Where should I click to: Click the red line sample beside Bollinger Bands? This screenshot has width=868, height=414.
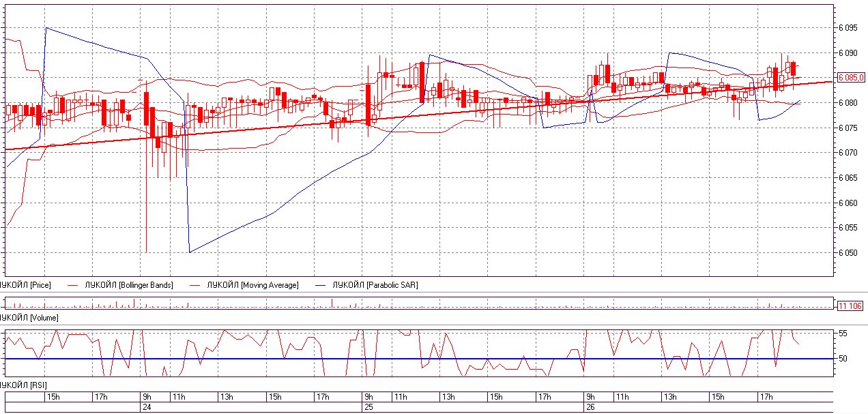(72, 285)
